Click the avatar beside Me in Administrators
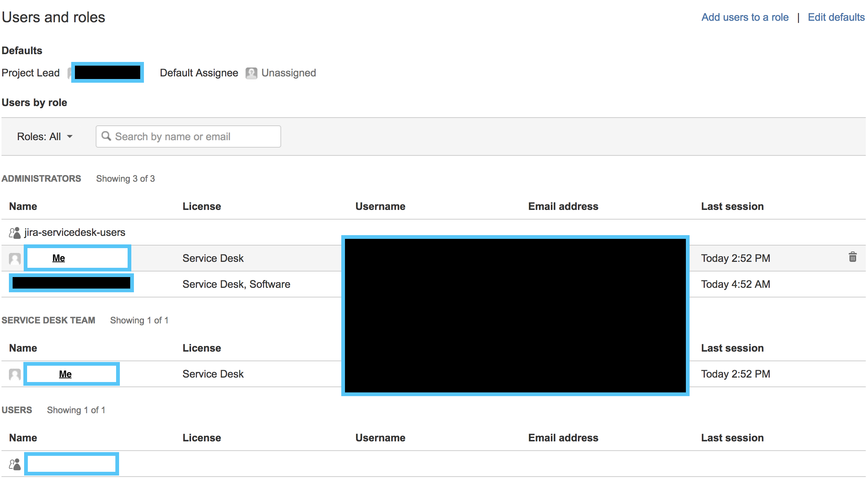Screen dimensions: 868x497 (15, 259)
